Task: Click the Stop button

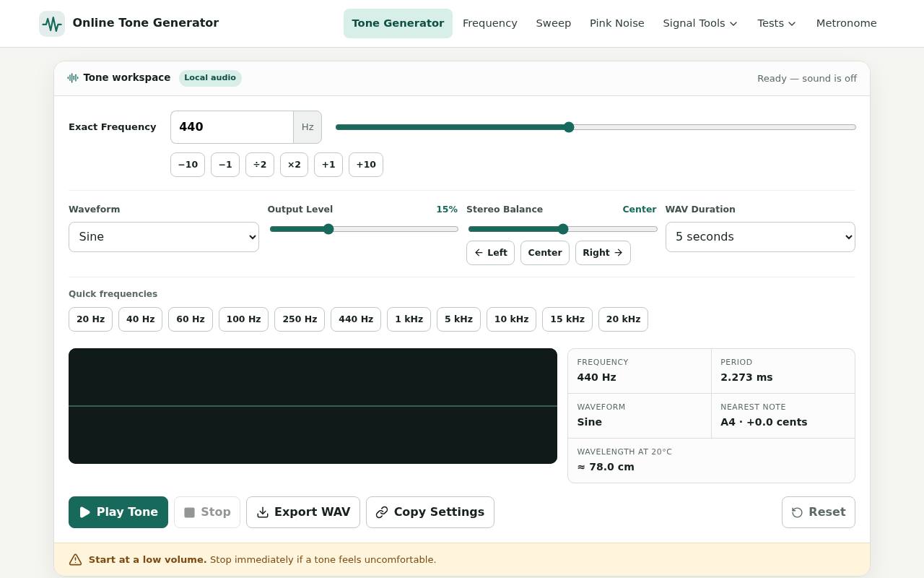Action: click(207, 512)
